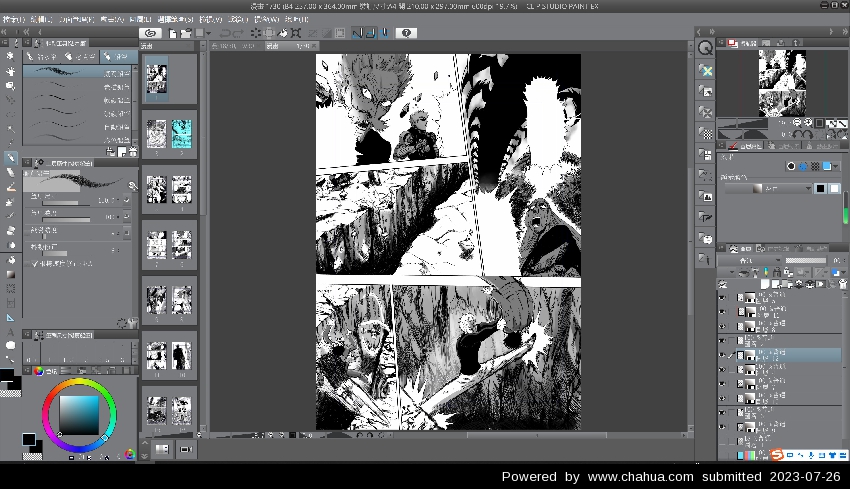Collapse right palette dock double-arrow at far right
Image resolution: width=850 pixels, height=489 pixels.
click(845, 32)
